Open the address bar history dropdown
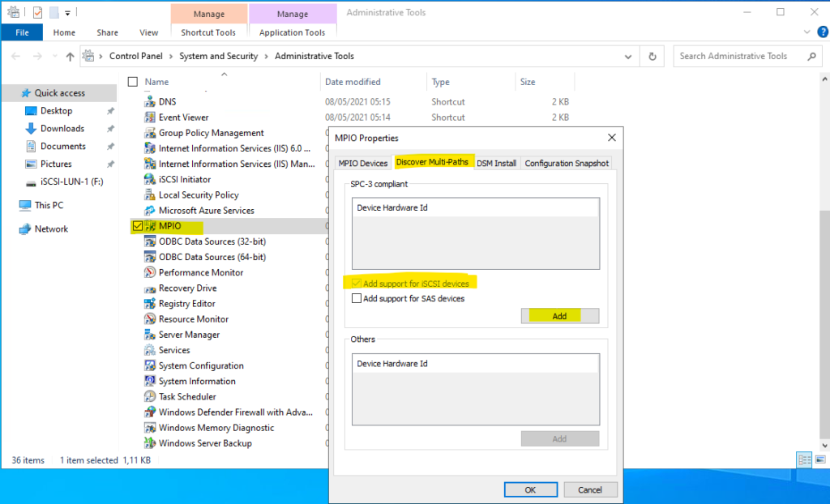830x504 pixels. pos(629,56)
